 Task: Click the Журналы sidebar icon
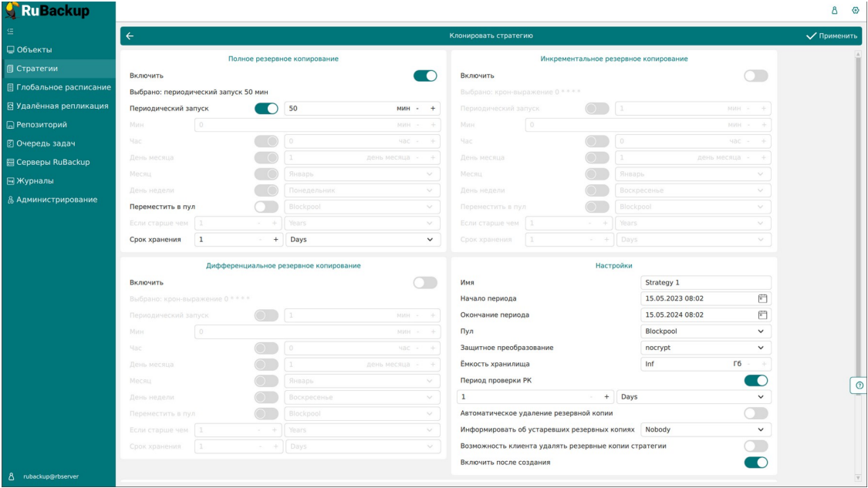[10, 181]
